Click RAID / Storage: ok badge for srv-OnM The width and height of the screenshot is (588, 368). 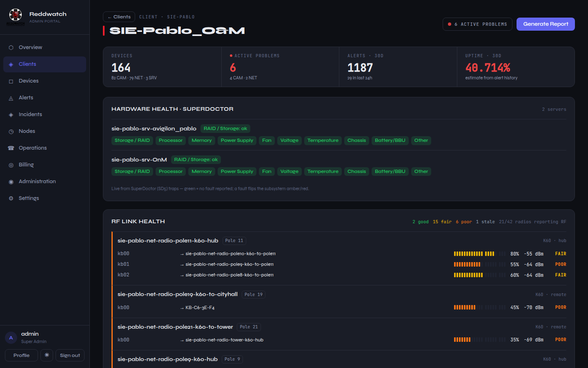tap(196, 159)
